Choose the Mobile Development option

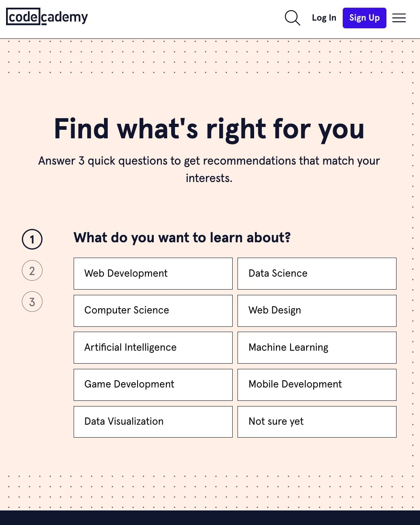(317, 385)
